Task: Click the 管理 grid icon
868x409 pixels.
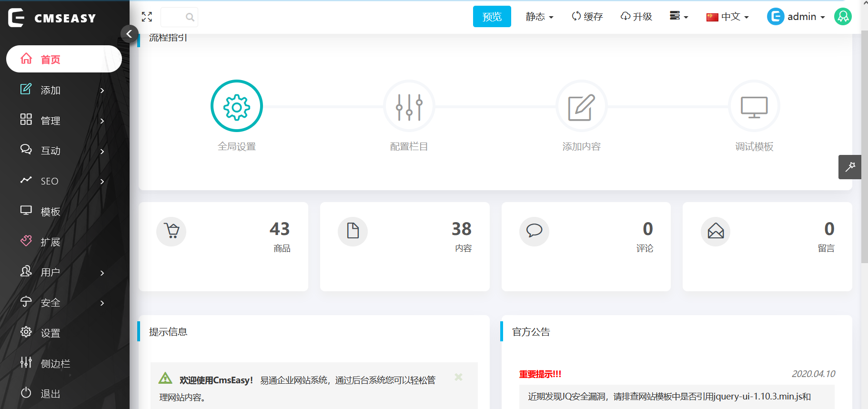Action: (x=26, y=119)
